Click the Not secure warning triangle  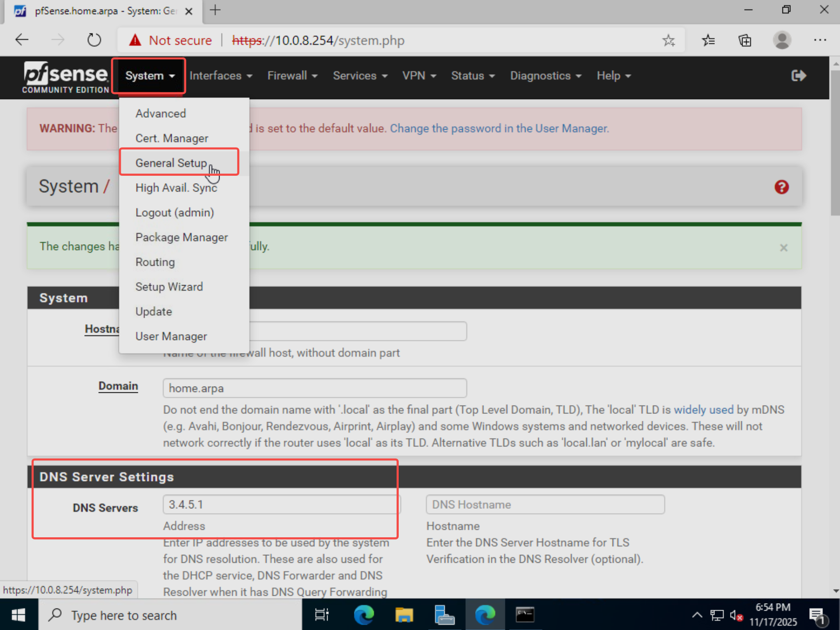click(135, 40)
